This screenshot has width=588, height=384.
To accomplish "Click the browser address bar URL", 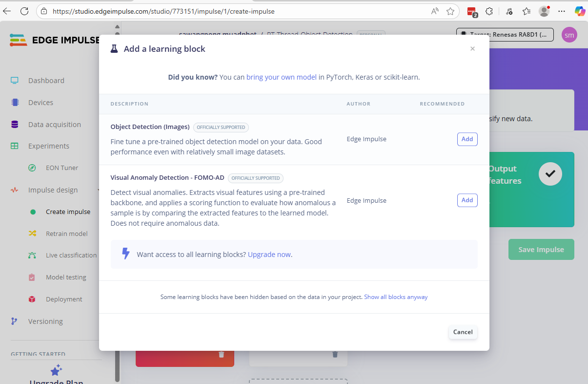I will point(163,11).
